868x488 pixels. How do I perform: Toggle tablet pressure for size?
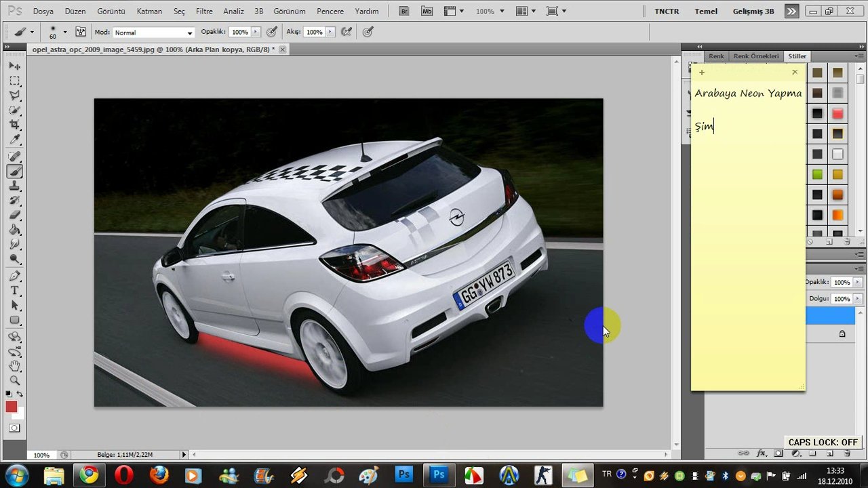[x=368, y=32]
